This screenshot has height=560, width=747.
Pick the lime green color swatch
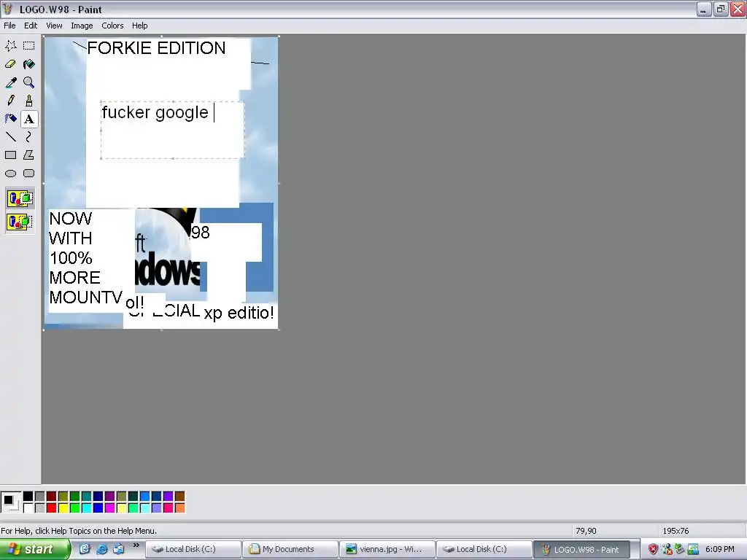(x=75, y=508)
